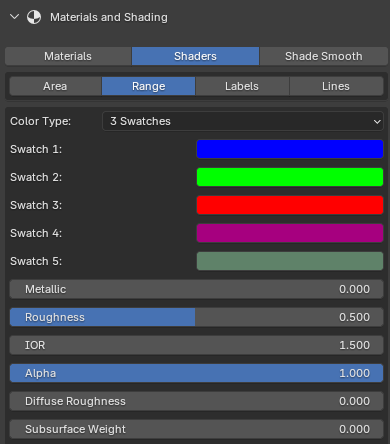The image size is (390, 444).
Task: Edit the purple Swatch 4 color
Action: (290, 233)
